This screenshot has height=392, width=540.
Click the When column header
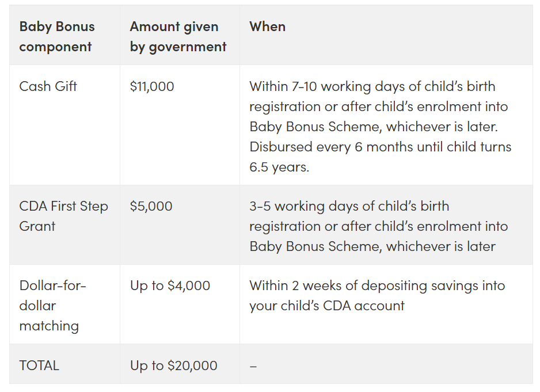(x=268, y=26)
